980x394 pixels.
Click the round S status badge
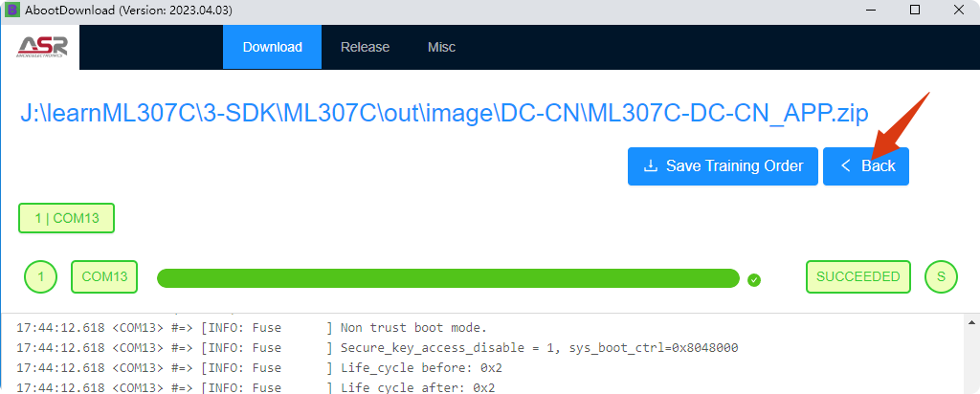point(942,277)
